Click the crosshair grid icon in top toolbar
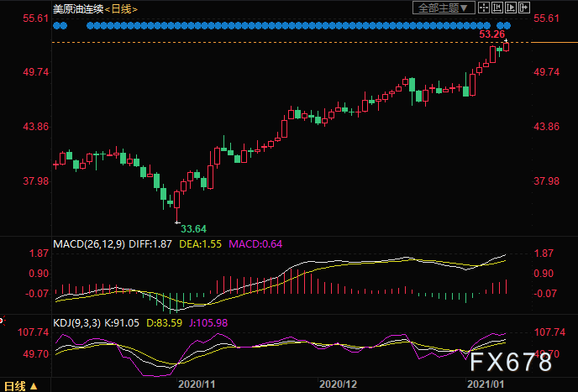The width and height of the screenshot is (578, 392). (x=483, y=8)
